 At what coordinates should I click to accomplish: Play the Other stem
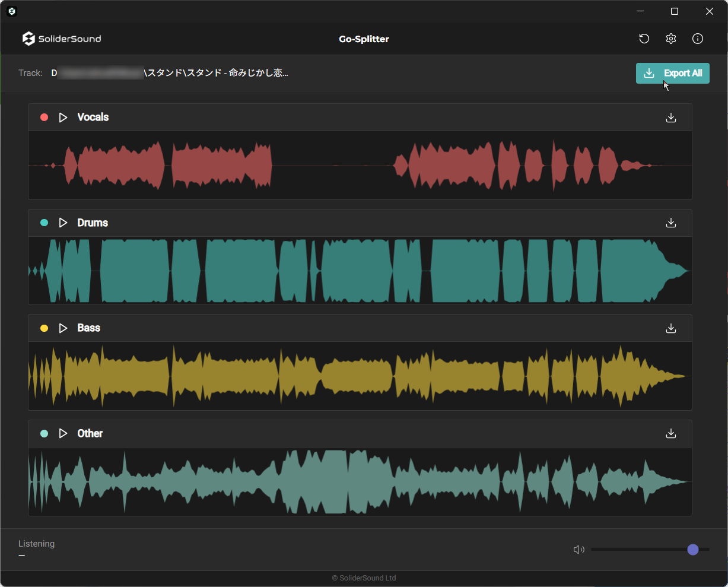tap(63, 433)
